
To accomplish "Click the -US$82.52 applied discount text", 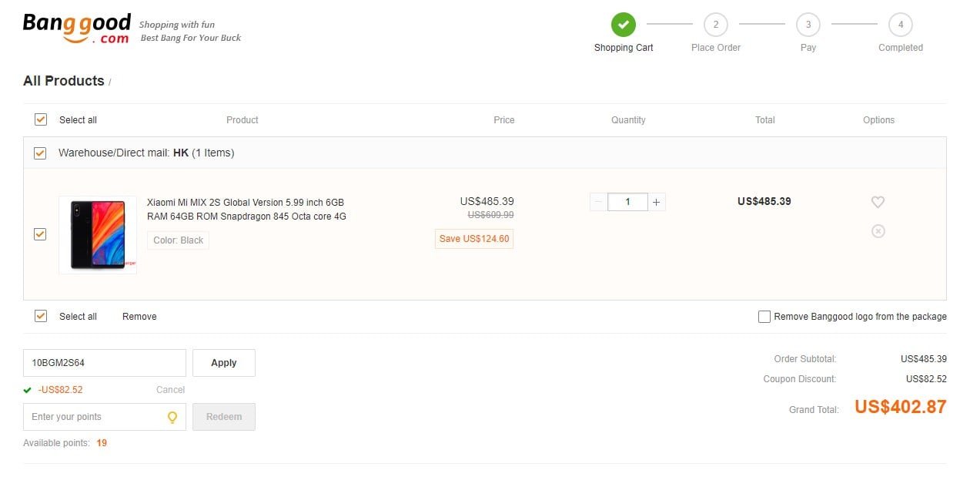I will click(60, 390).
